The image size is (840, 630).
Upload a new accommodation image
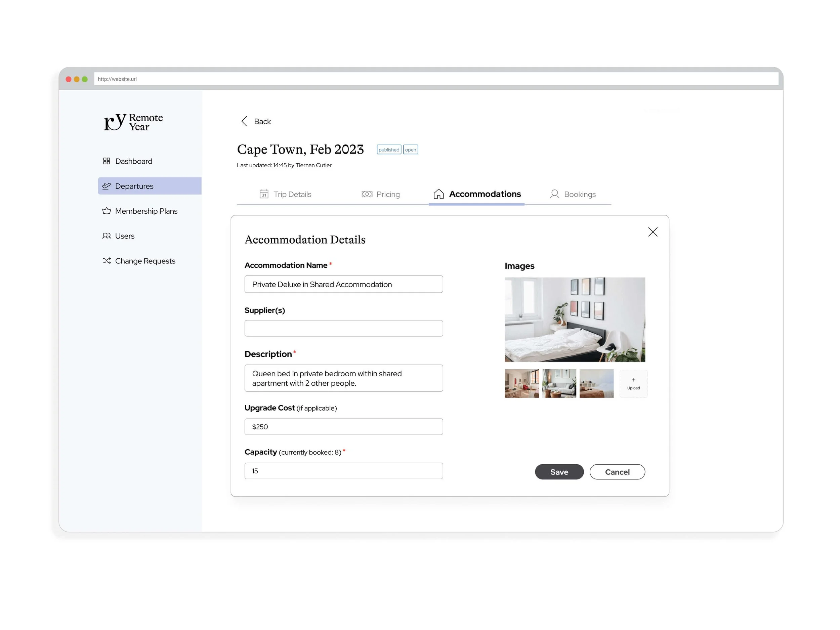(x=633, y=384)
